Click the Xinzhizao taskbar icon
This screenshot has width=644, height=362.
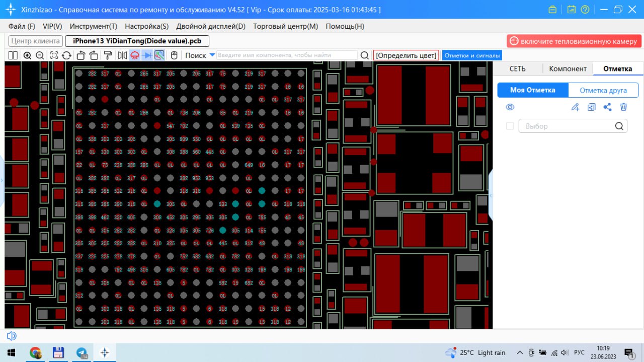point(105,352)
